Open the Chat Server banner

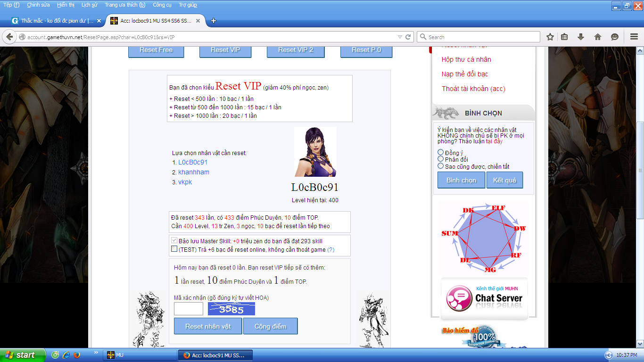pos(484,299)
